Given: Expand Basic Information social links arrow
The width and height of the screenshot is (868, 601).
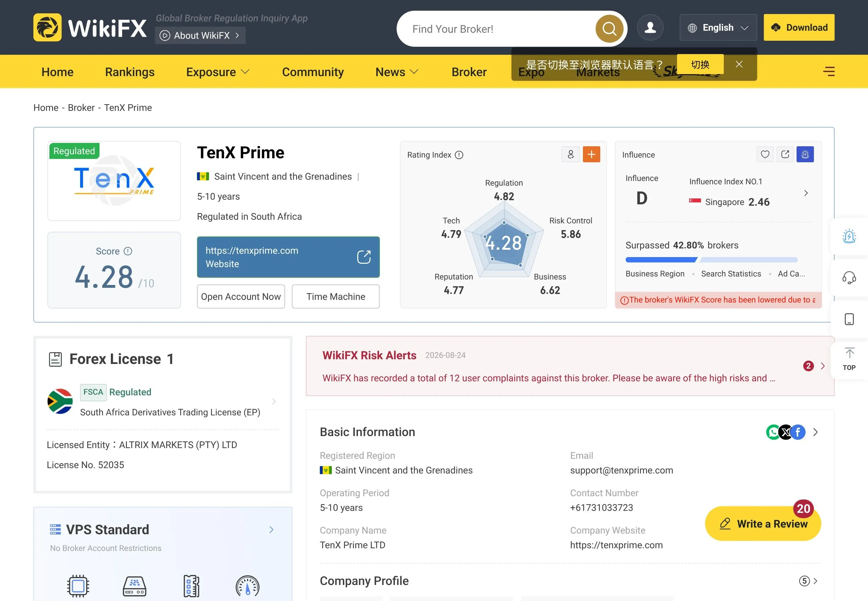Looking at the screenshot, I should 815,432.
